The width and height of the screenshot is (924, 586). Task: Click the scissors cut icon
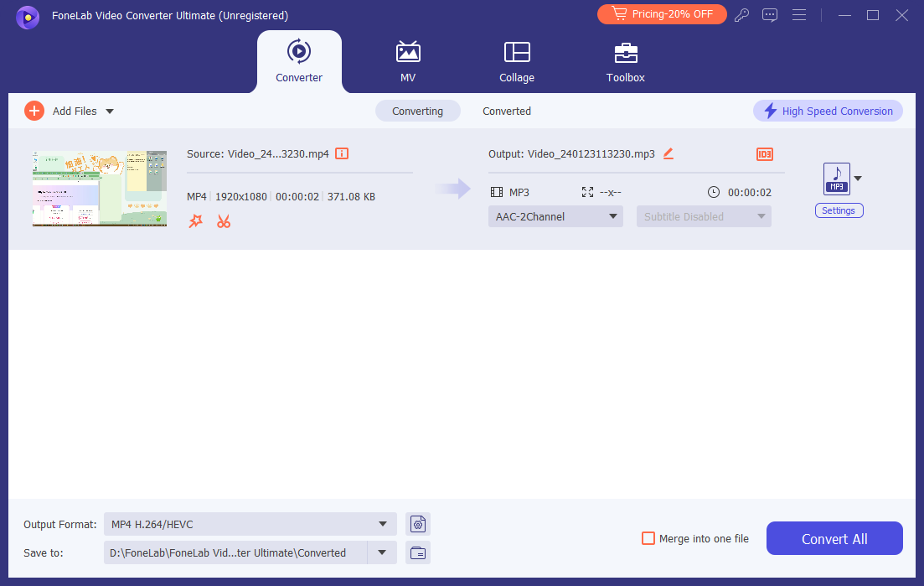click(224, 221)
